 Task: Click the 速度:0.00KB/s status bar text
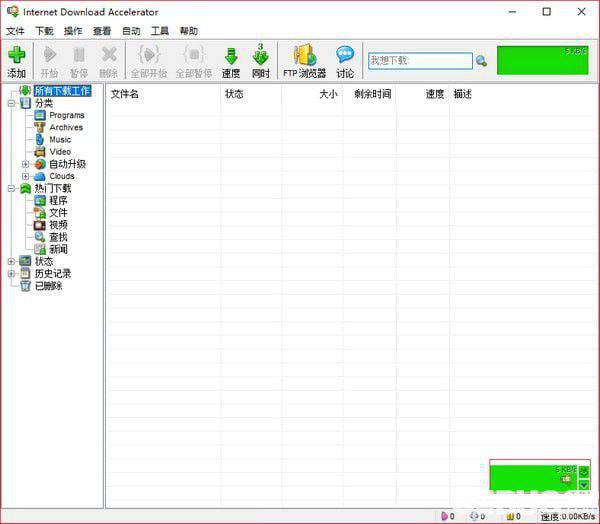(x=568, y=517)
